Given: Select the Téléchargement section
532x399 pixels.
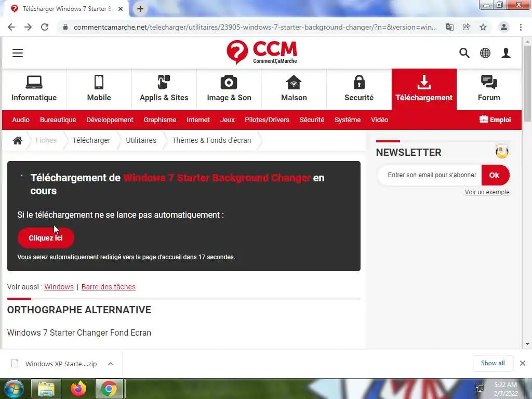Looking at the screenshot, I should pos(424,89).
